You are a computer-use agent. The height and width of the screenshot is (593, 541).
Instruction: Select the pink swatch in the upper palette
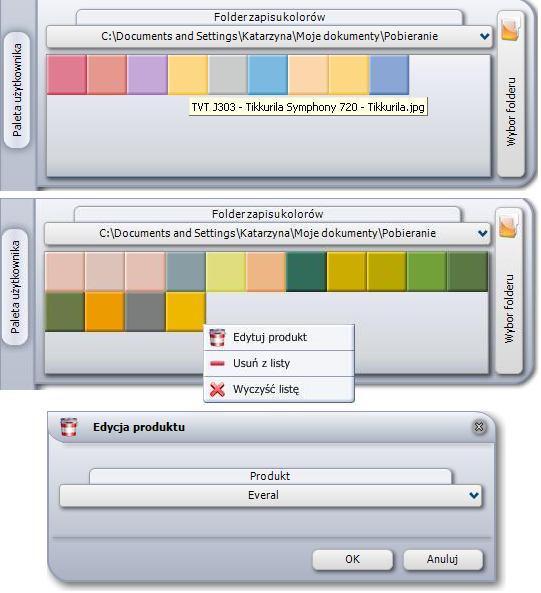(x=67, y=75)
